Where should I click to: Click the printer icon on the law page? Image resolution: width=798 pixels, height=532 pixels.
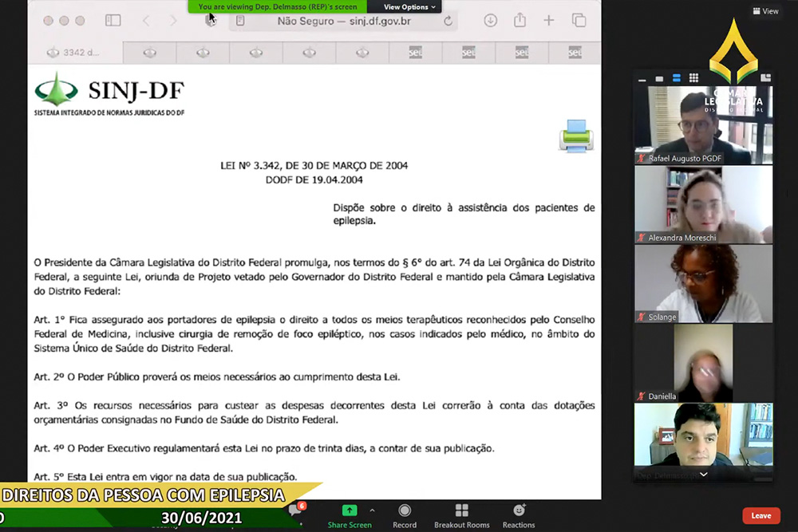[x=575, y=136]
